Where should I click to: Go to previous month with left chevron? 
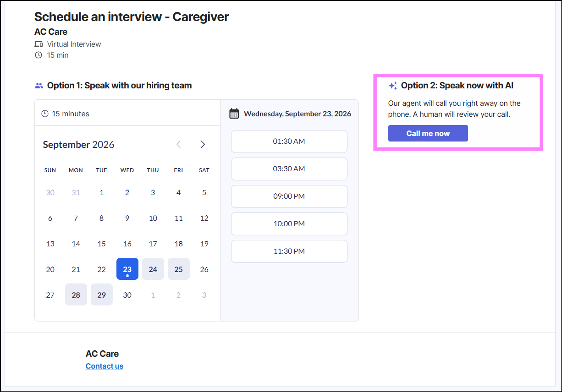[179, 144]
